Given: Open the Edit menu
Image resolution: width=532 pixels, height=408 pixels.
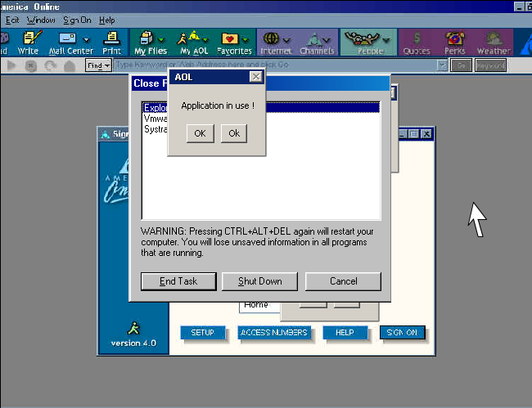Looking at the screenshot, I should point(12,20).
